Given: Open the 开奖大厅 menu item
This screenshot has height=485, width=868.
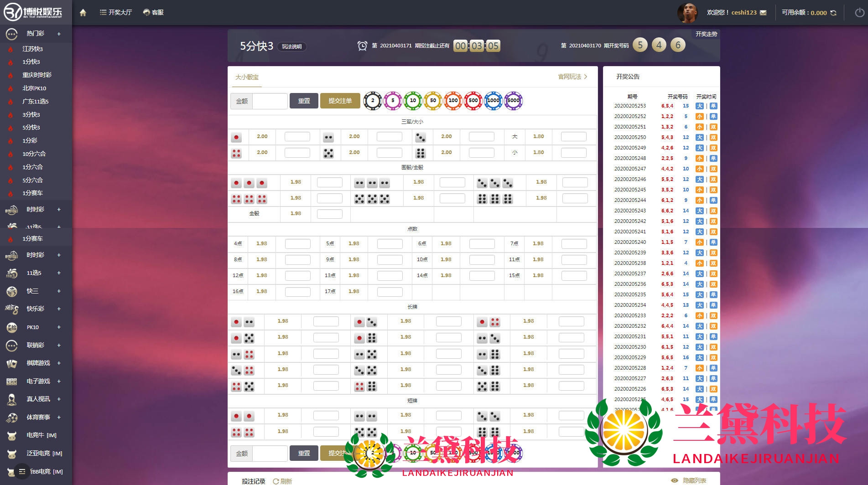Looking at the screenshot, I should 116,13.
